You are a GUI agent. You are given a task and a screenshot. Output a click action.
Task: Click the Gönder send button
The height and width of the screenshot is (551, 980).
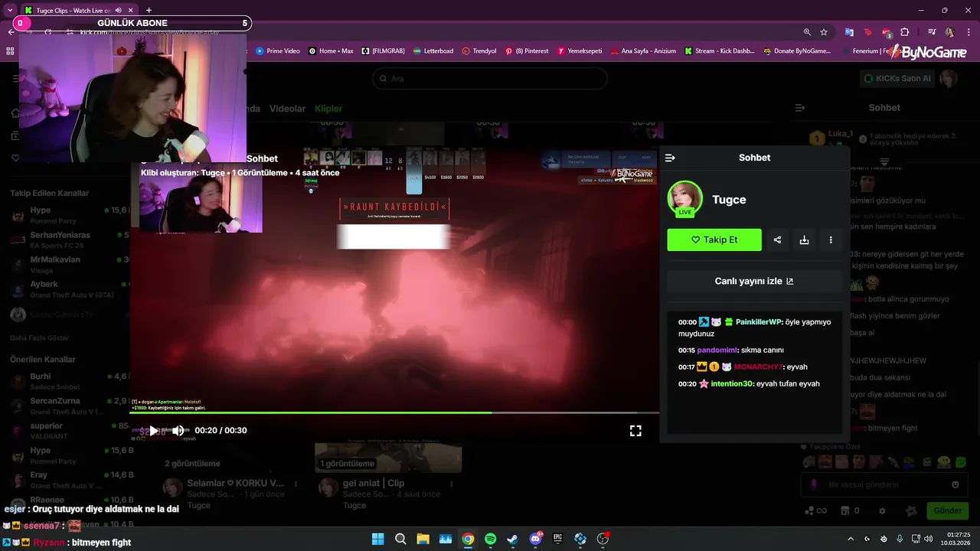coord(947,510)
